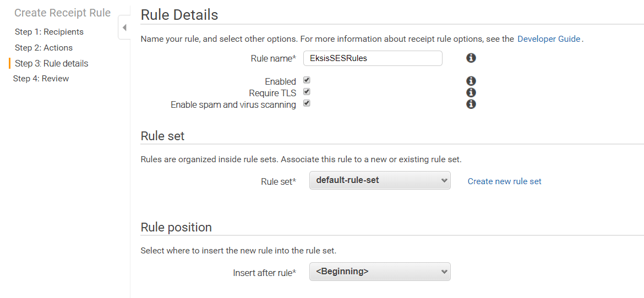Select Step 3: Rule details
Screen dimensions: 644x298
51,63
